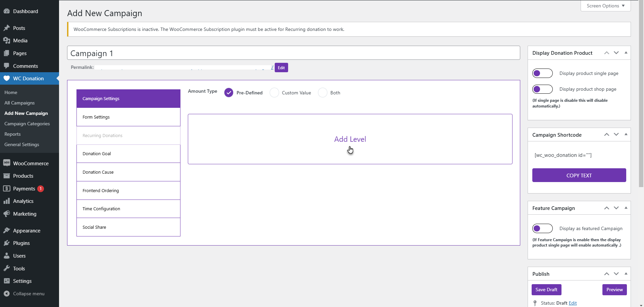
Task: Click the Dashboard gauge icon in sidebar
Action: [6, 11]
